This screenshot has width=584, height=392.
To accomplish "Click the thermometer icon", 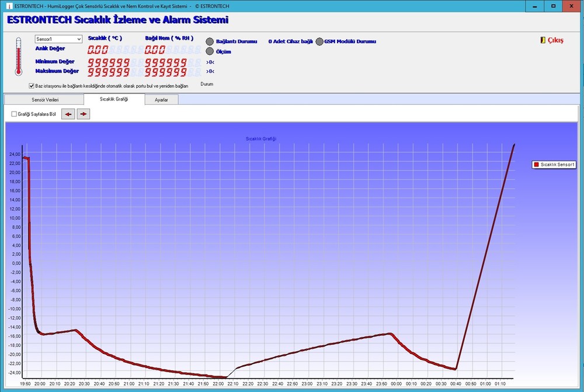I will [x=18, y=57].
